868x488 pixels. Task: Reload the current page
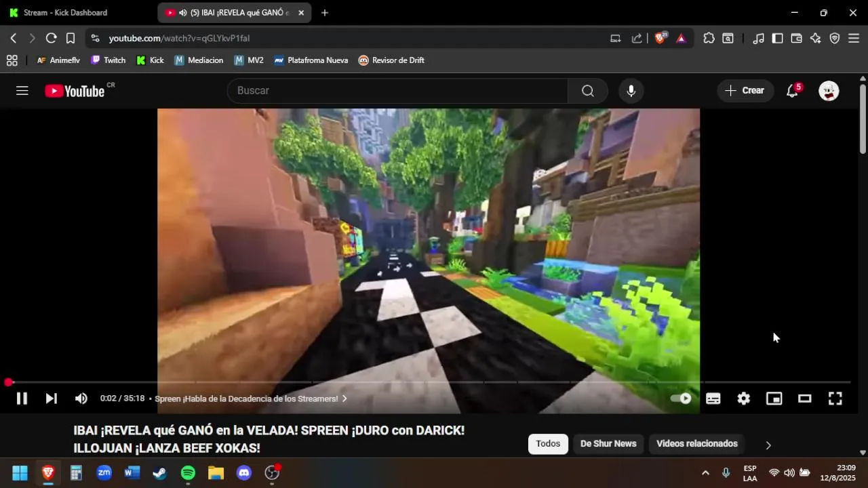(51, 39)
